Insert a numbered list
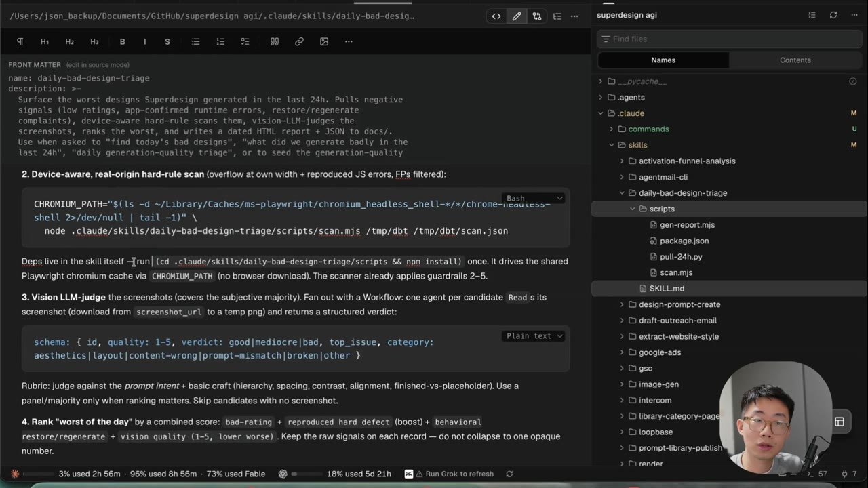868x488 pixels. pos(220,41)
